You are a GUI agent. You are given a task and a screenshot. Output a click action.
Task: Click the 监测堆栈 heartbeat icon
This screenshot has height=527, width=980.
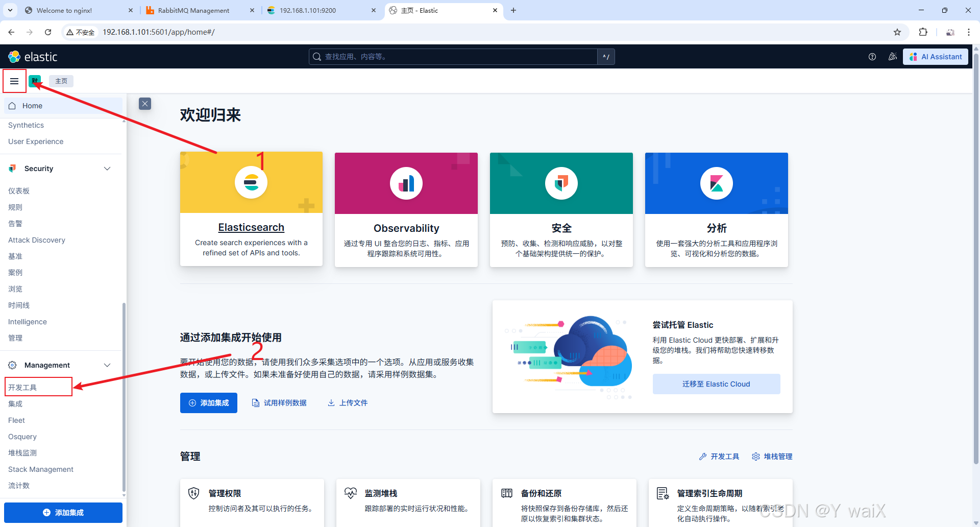(x=351, y=493)
